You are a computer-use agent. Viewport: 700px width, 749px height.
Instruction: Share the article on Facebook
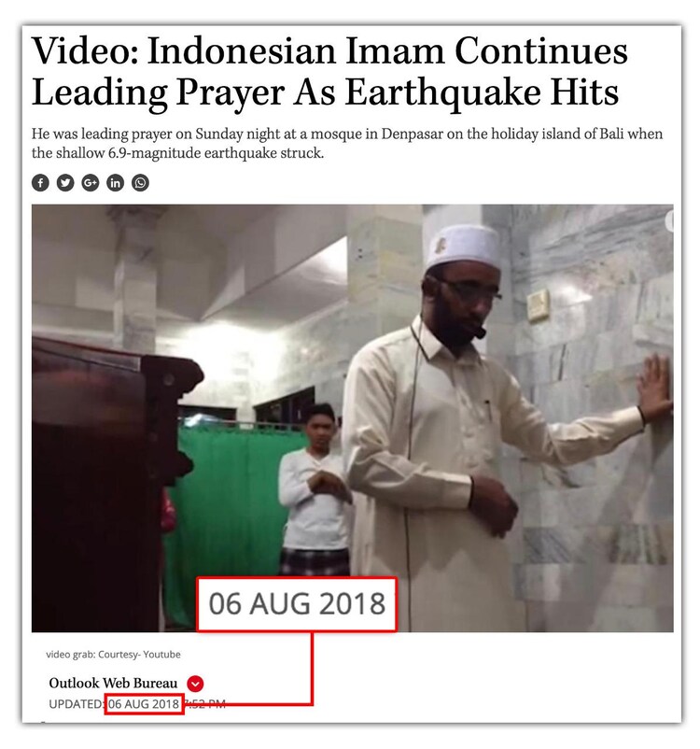click(x=40, y=182)
